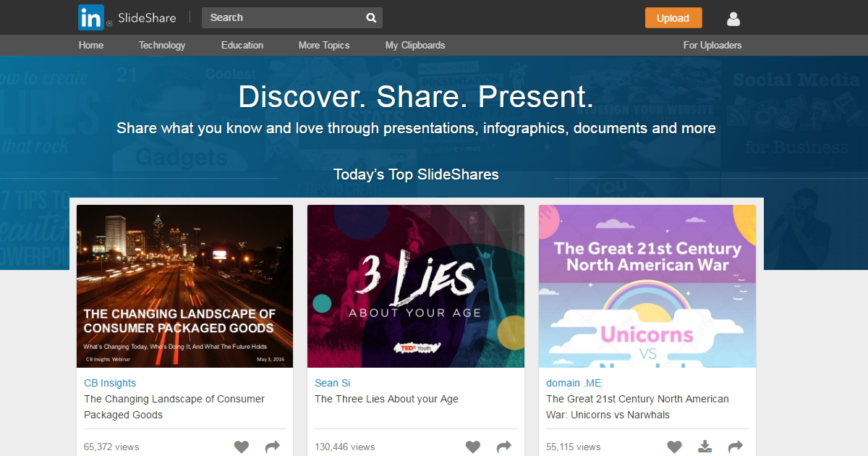Go to the Home menu item

pos(91,45)
